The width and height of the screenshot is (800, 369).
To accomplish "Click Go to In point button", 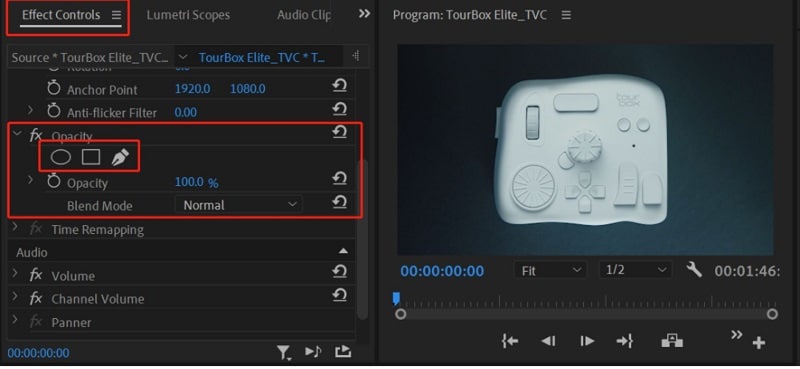I will click(x=510, y=341).
